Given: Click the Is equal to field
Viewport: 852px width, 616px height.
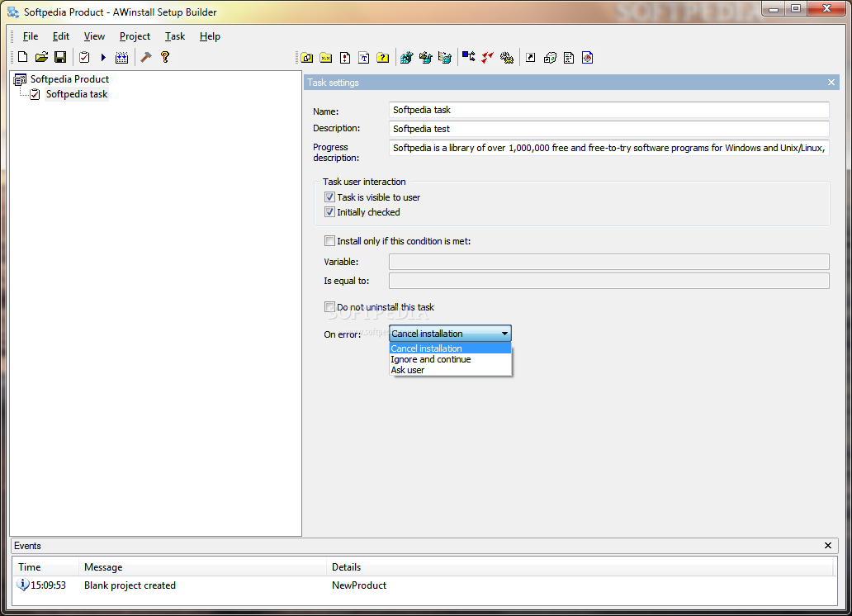Looking at the screenshot, I should pyautogui.click(x=609, y=281).
